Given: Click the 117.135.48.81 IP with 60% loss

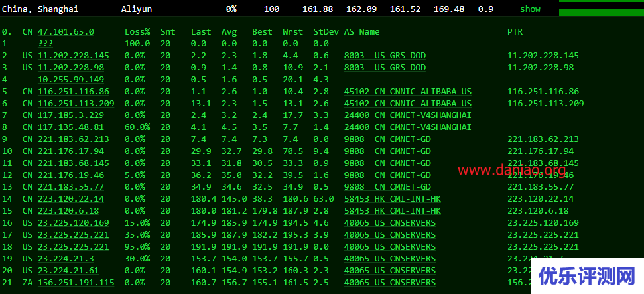Looking at the screenshot, I should [70, 127].
